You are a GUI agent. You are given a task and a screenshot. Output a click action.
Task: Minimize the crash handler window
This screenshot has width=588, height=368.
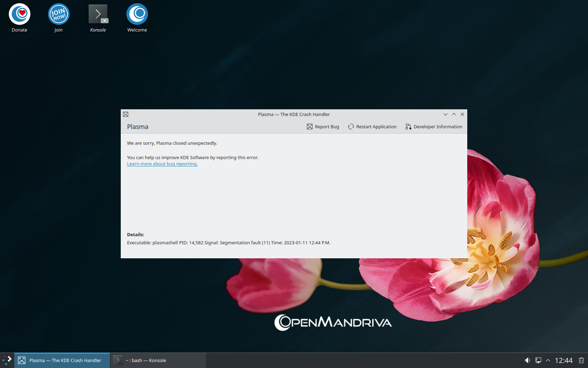coord(446,114)
